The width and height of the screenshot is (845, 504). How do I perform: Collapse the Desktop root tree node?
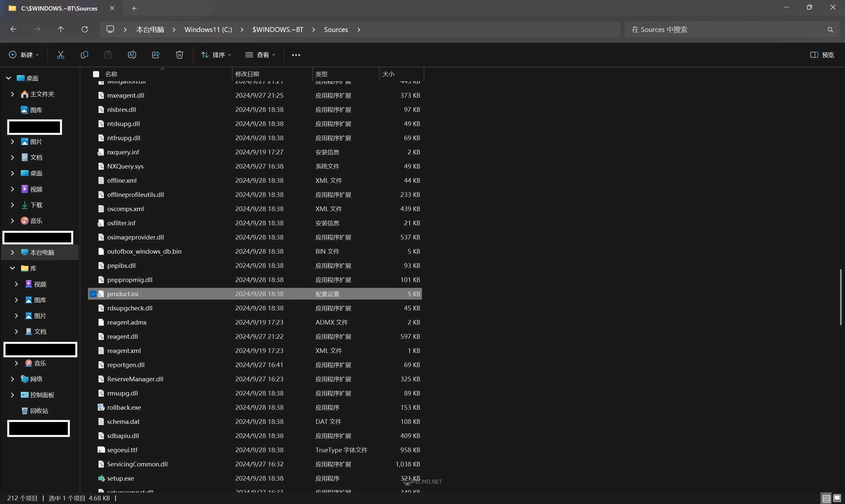coord(9,78)
